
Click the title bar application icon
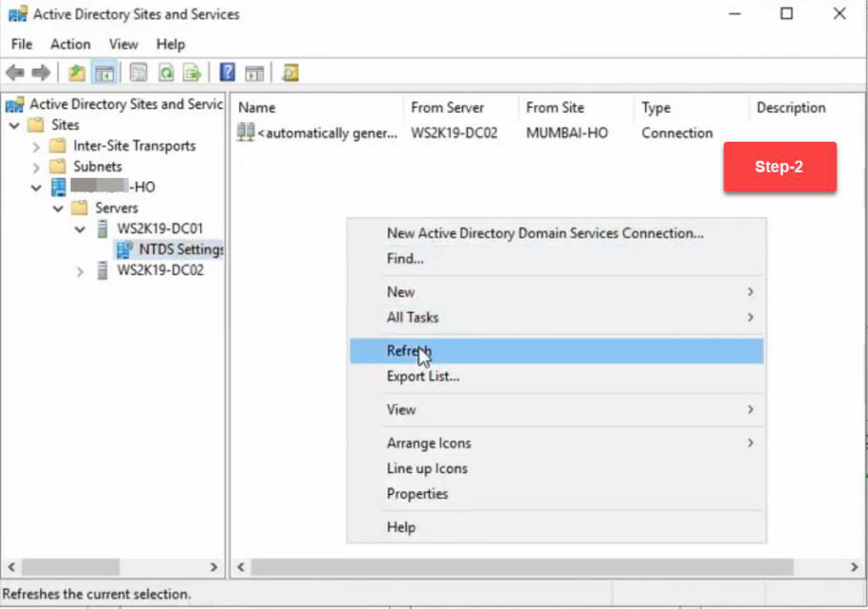click(18, 13)
